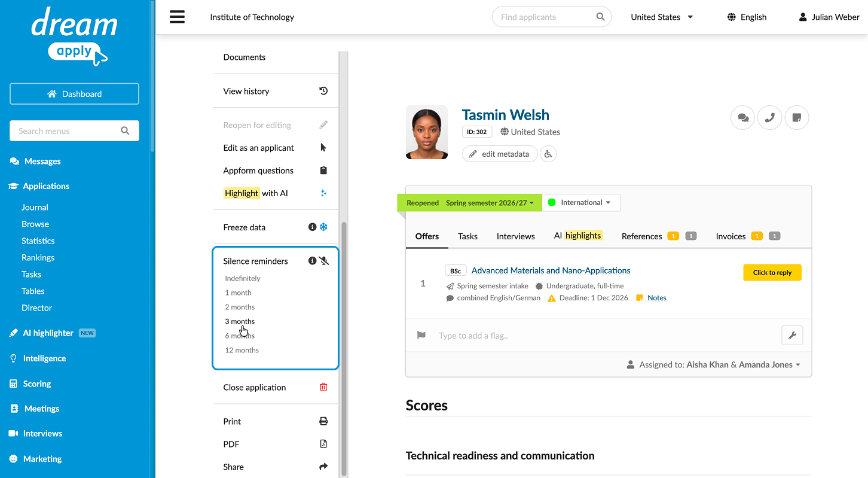Viewport: 868px width, 478px height.
Task: Select 2 months silence duration
Action: point(240,307)
